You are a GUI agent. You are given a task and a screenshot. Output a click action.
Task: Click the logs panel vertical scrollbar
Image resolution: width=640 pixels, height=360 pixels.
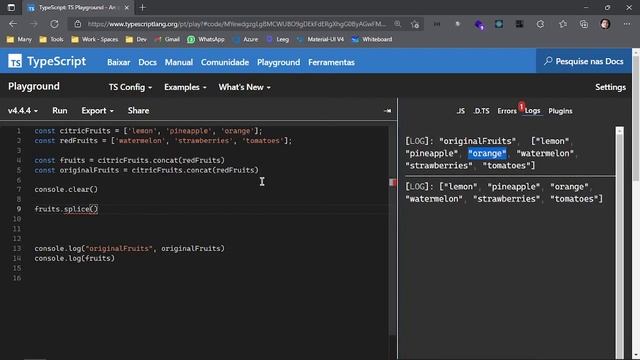[x=620, y=242]
